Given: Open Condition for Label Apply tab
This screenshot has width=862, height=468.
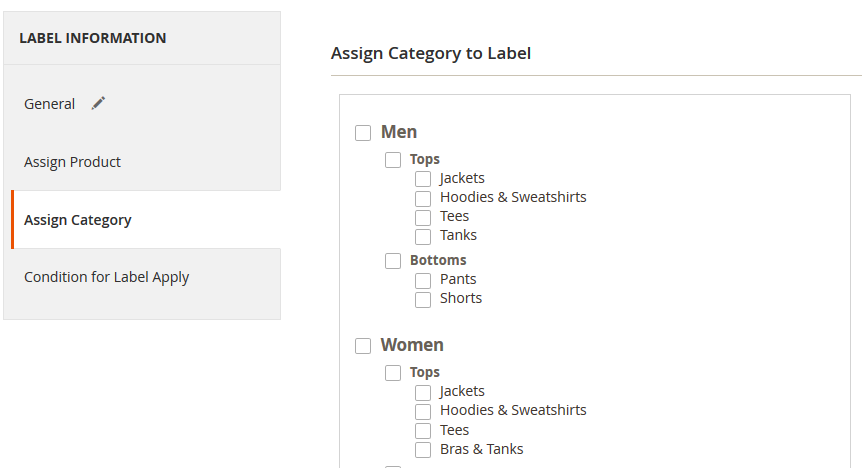Looking at the screenshot, I should (x=106, y=277).
